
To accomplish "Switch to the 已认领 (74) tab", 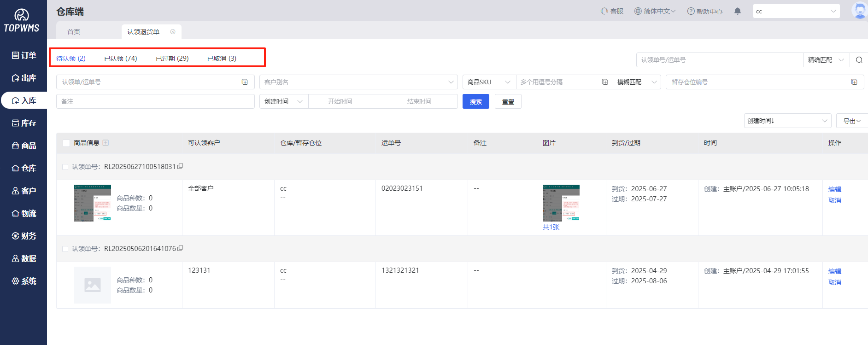I will [x=120, y=58].
